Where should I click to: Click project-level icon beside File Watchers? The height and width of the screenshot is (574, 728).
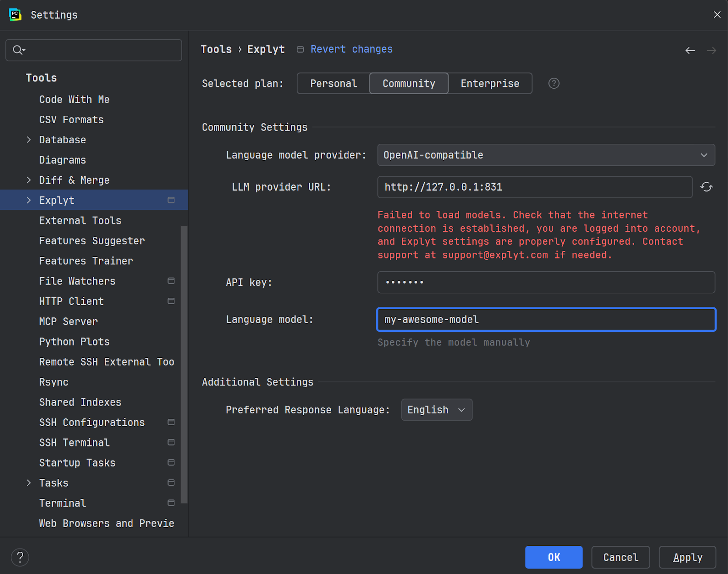[171, 281]
